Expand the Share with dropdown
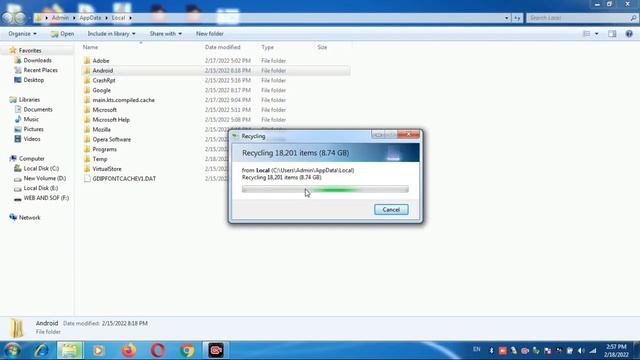 pyautogui.click(x=165, y=34)
